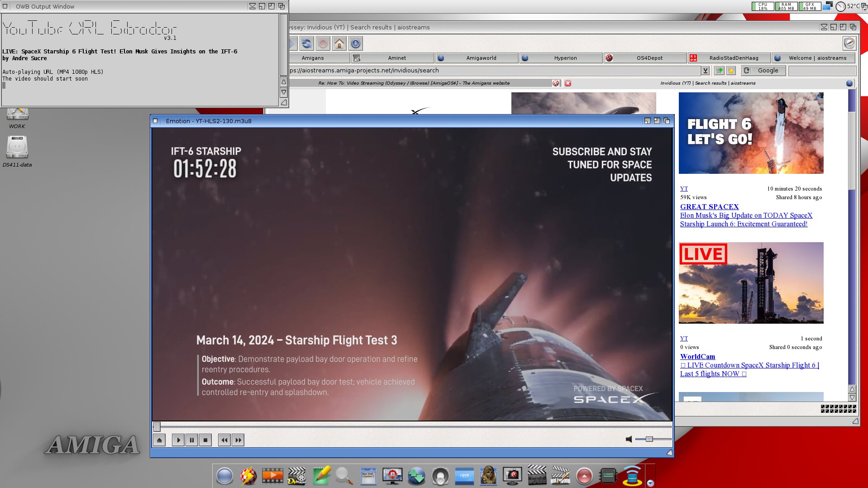Open the Aminet bookmark
The height and width of the screenshot is (488, 868).
pyautogui.click(x=393, y=58)
